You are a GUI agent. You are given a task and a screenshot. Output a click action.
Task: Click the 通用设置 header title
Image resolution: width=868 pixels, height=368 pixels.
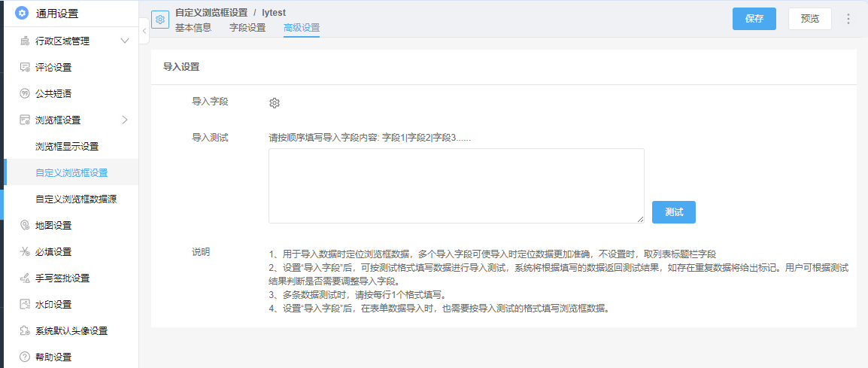(57, 14)
